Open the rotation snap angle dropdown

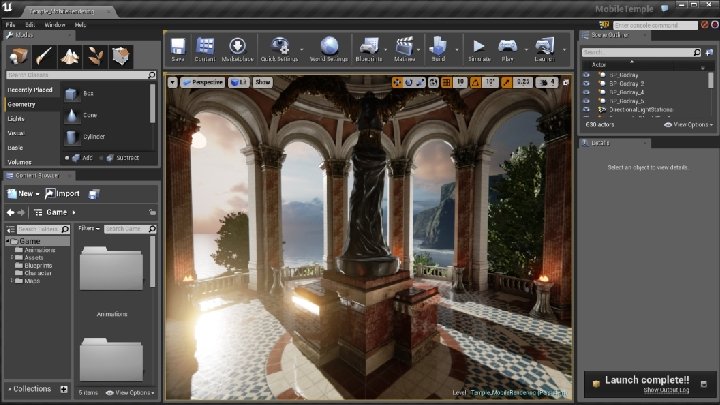(490, 82)
